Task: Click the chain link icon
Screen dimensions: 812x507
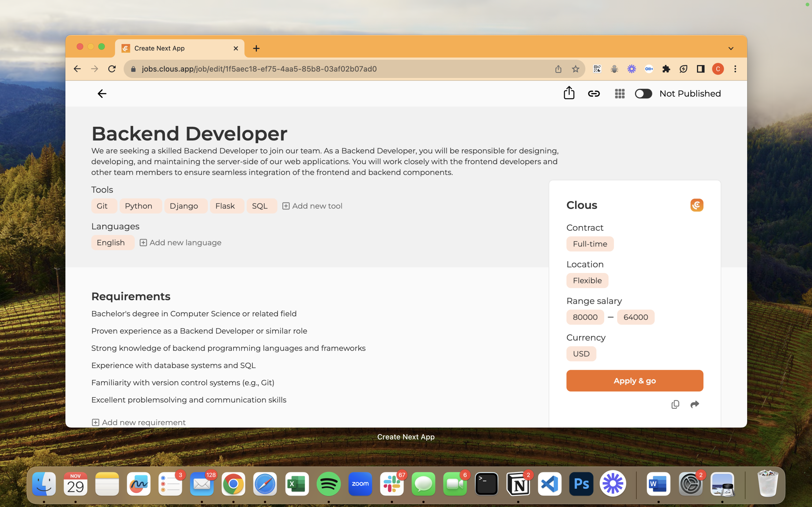Action: click(x=593, y=94)
